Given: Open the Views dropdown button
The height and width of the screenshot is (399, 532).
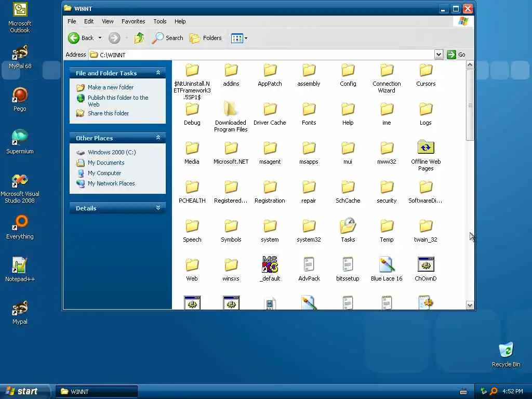Looking at the screenshot, I should (239, 38).
